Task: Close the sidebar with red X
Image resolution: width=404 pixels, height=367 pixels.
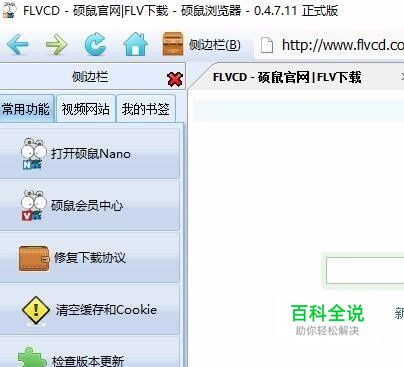Action: (x=175, y=79)
